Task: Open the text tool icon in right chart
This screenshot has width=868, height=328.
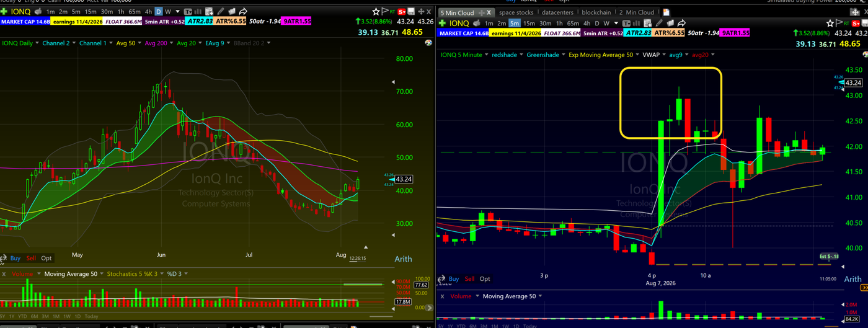Action: point(627,23)
